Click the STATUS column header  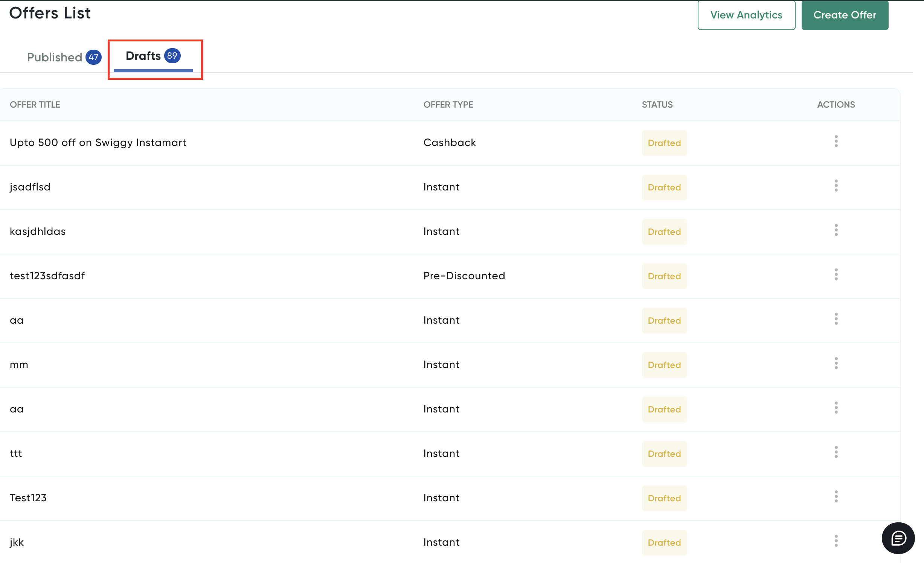[657, 105]
